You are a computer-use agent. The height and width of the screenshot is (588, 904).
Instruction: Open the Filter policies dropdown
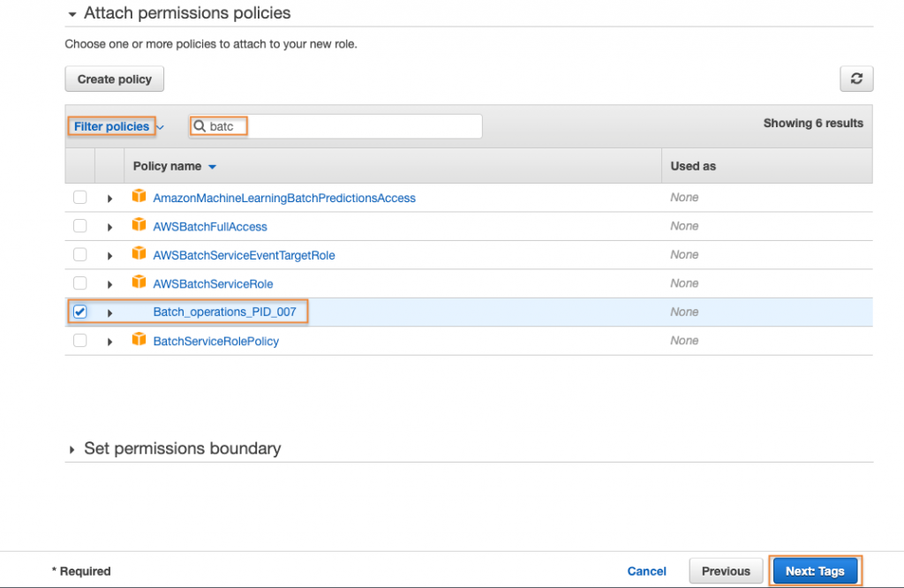click(115, 125)
